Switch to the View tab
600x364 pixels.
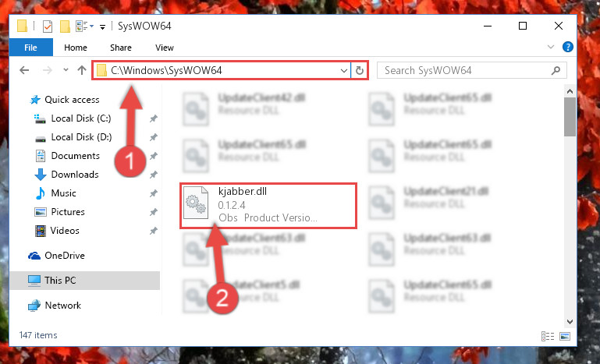(x=164, y=48)
